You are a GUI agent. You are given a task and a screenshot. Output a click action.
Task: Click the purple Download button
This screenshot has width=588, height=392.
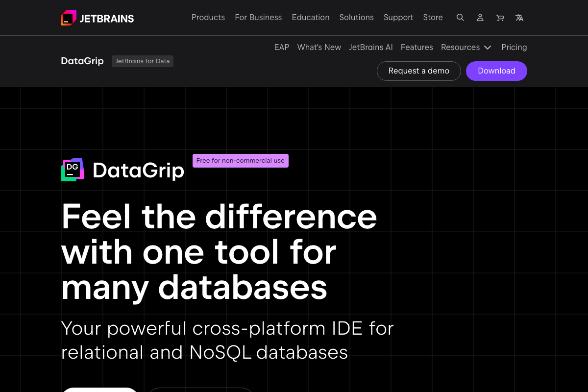pyautogui.click(x=496, y=71)
